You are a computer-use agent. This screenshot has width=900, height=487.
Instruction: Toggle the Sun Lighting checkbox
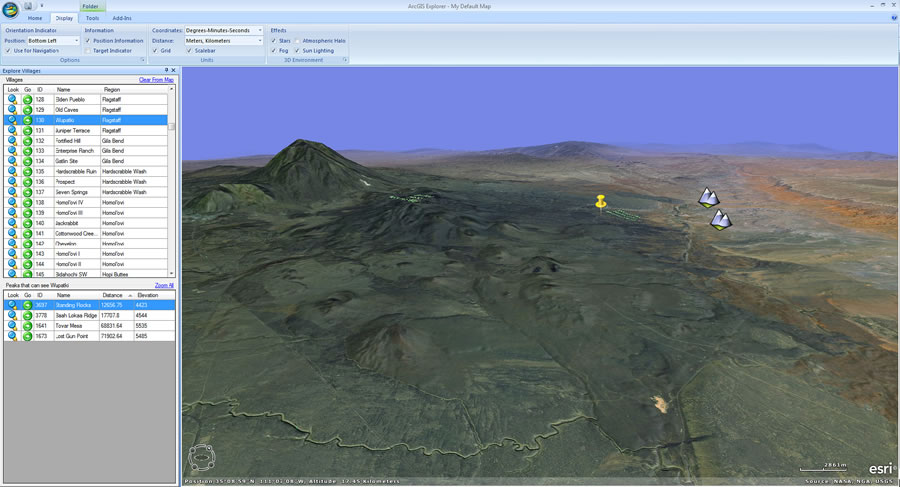pos(297,51)
